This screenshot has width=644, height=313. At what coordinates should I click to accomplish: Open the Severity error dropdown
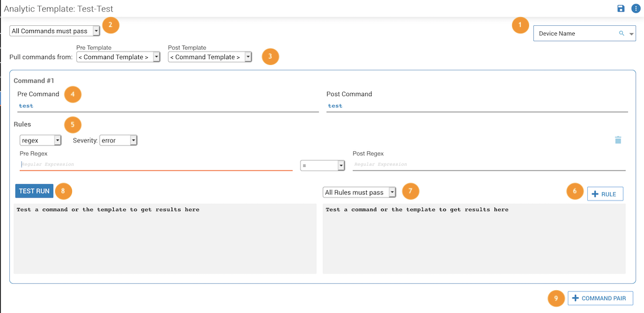pyautogui.click(x=118, y=140)
